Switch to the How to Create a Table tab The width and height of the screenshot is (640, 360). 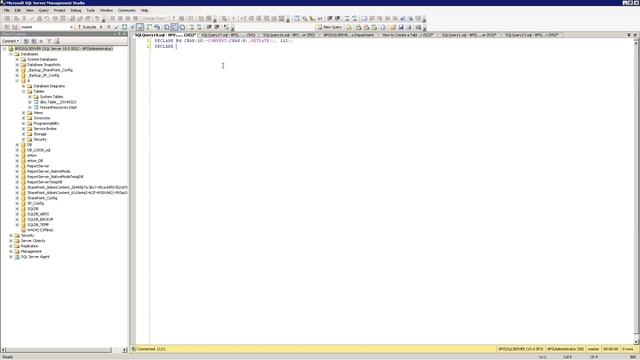(407, 35)
